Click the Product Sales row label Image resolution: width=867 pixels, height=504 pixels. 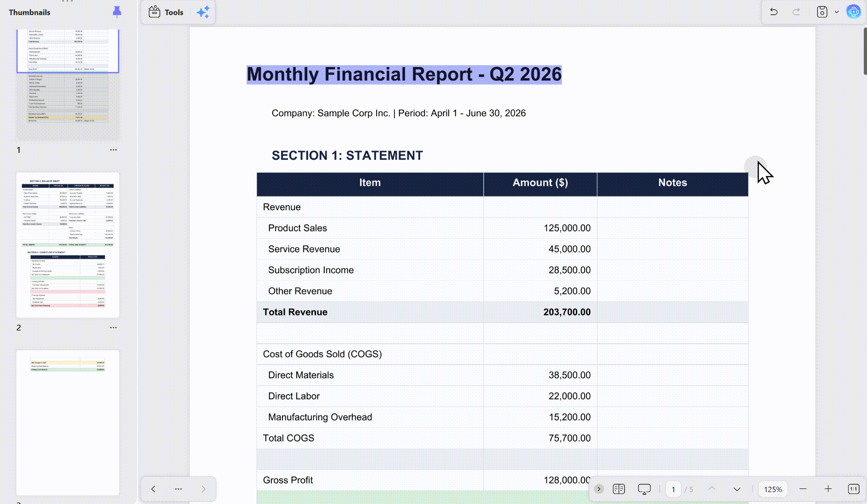point(298,228)
